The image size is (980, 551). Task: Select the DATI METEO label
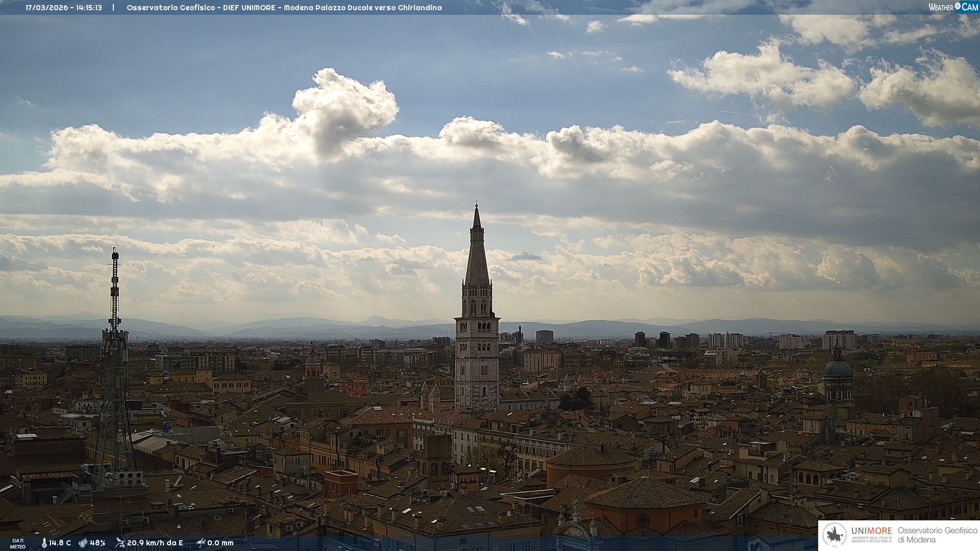tap(18, 543)
